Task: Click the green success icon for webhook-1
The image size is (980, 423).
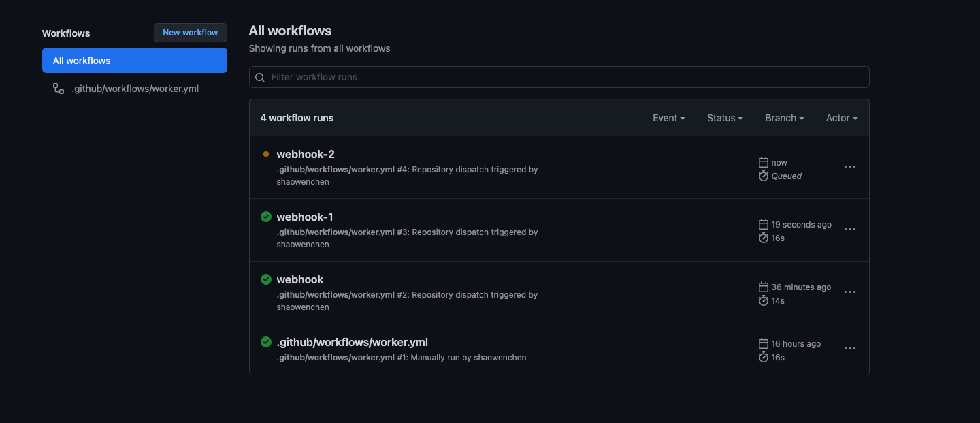Action: (266, 217)
